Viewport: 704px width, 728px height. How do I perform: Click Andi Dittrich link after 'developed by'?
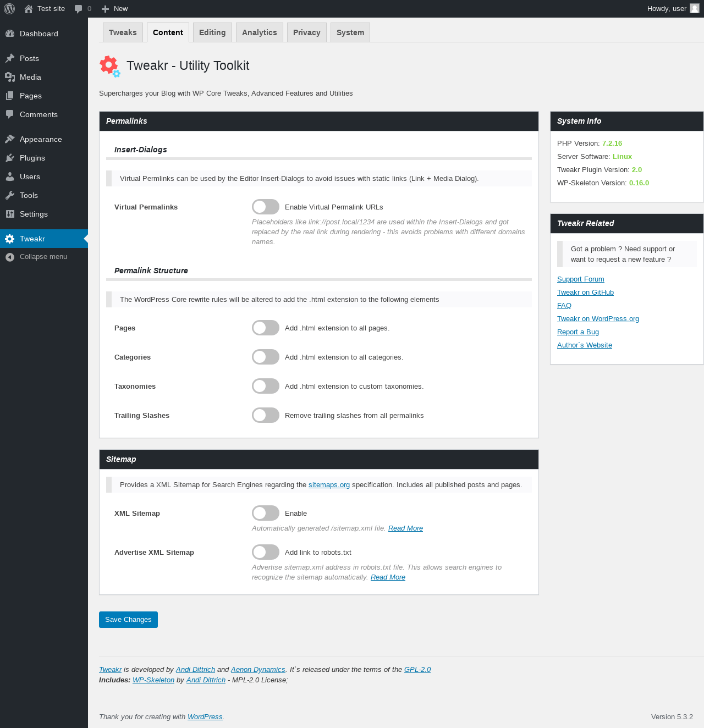pos(195,670)
